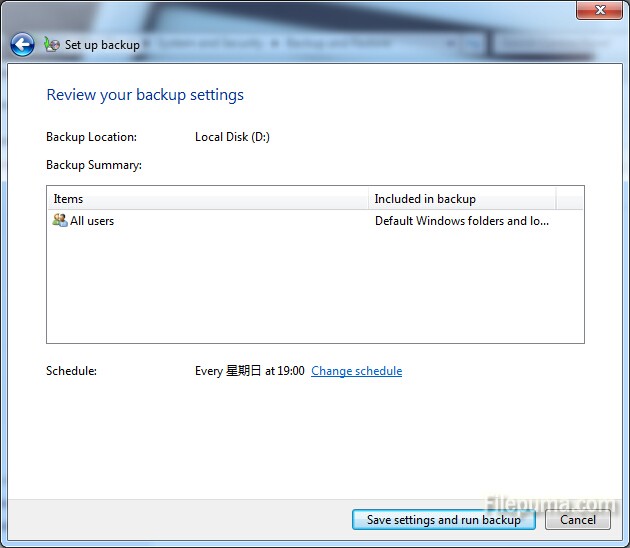Click the Backup Summary label

pyautogui.click(x=94, y=165)
